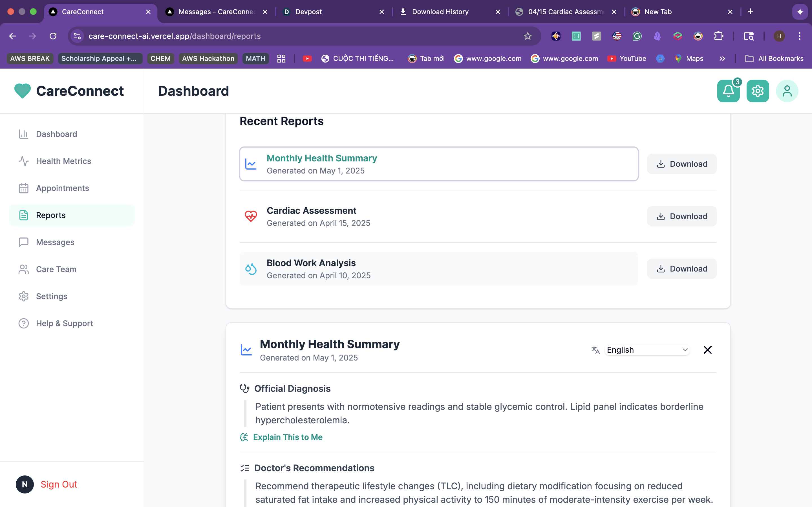
Task: Open the browser Extensions puzzle icon
Action: point(718,36)
